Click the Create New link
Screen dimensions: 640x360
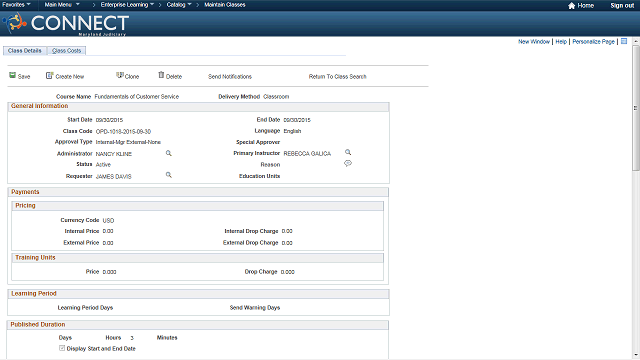70,77
